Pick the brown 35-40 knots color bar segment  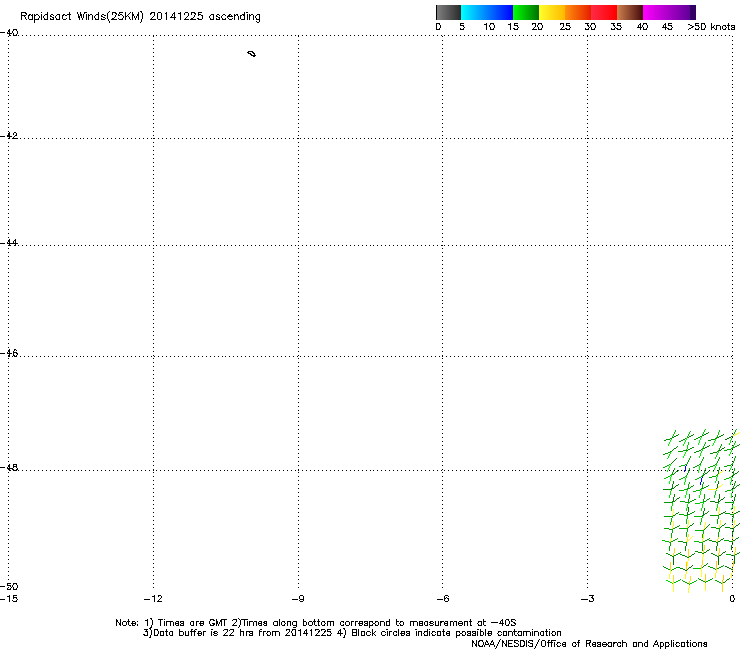click(630, 12)
